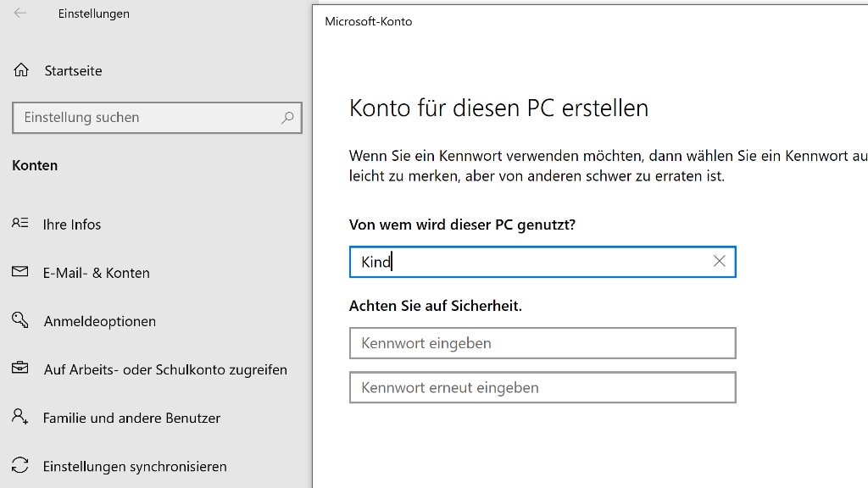
Task: Click the magnifier icon in the search box
Action: point(288,118)
